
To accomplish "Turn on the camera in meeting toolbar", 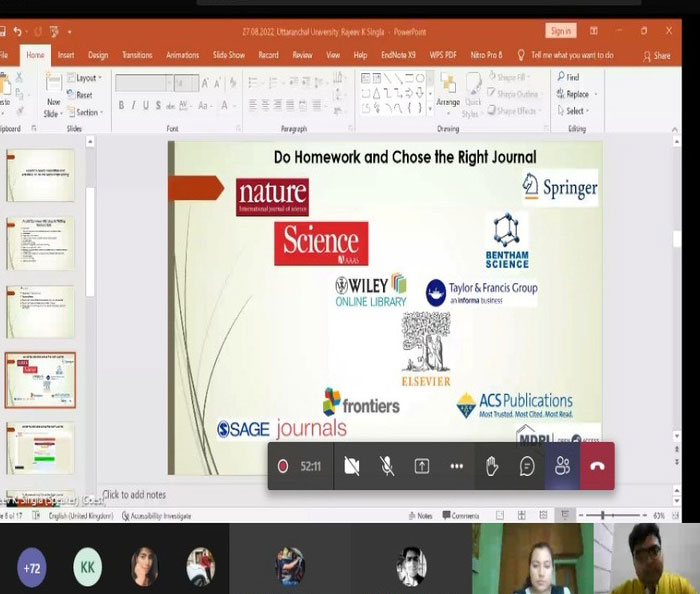I will pos(351,466).
